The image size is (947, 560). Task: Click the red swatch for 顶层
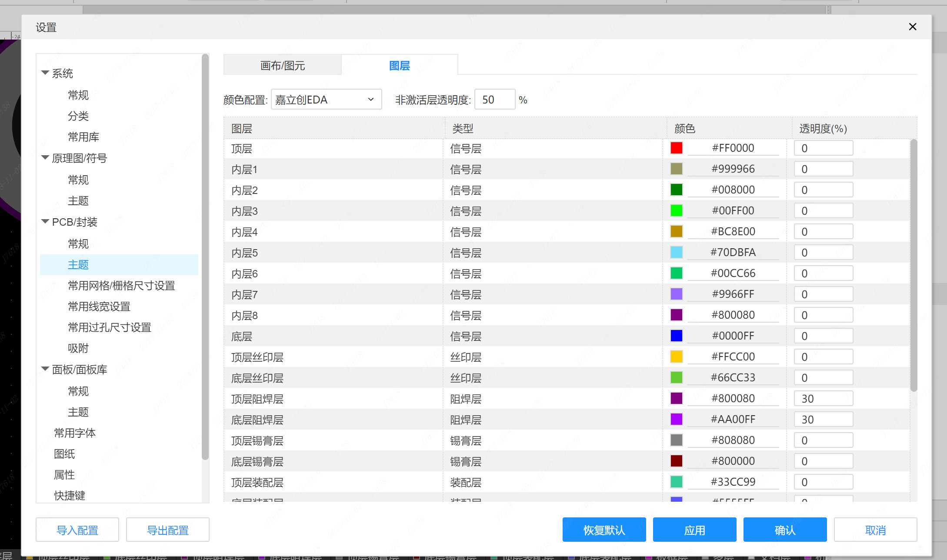[x=677, y=148]
